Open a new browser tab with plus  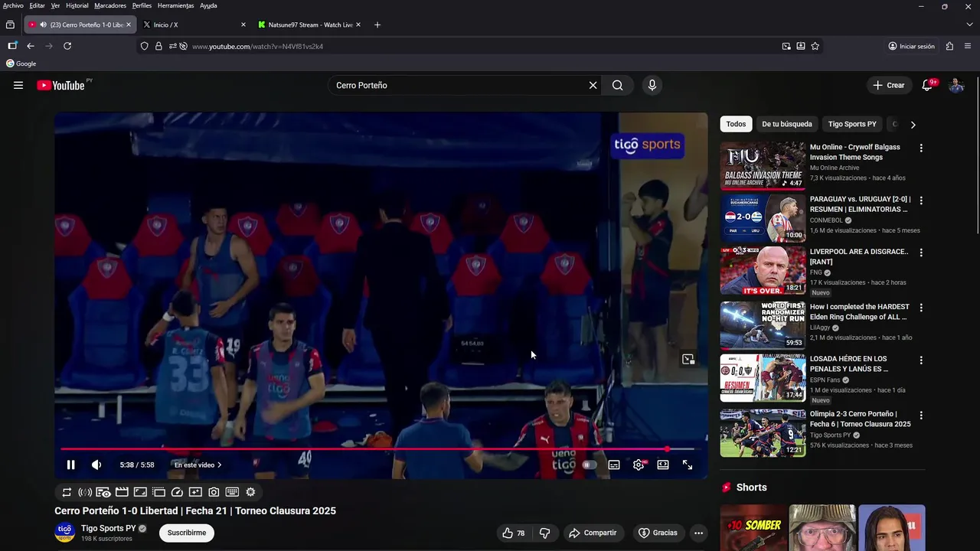[x=377, y=25]
